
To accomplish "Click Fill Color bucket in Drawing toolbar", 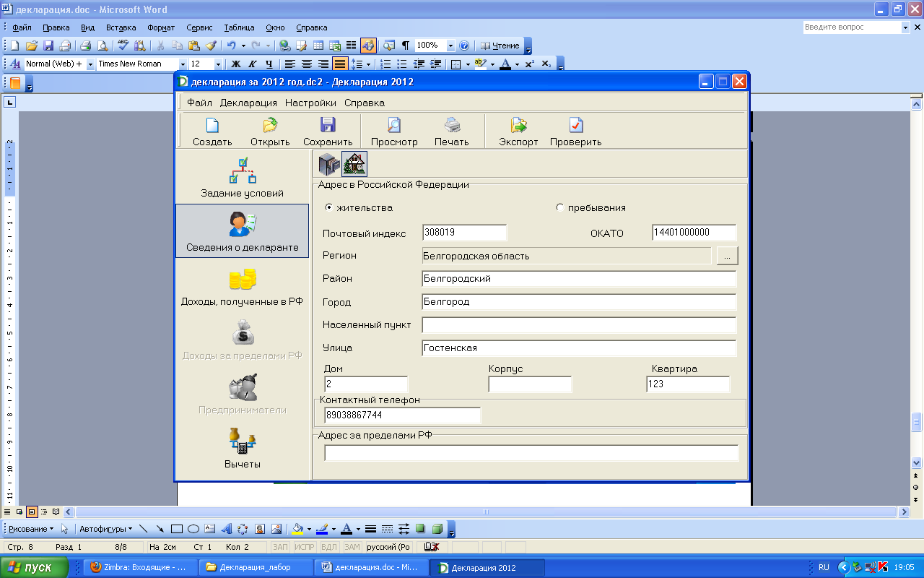I will (x=297, y=529).
